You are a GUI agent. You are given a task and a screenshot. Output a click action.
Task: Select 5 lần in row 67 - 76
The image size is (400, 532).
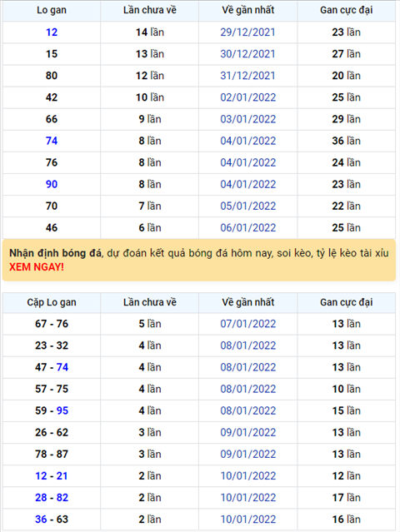(150, 324)
